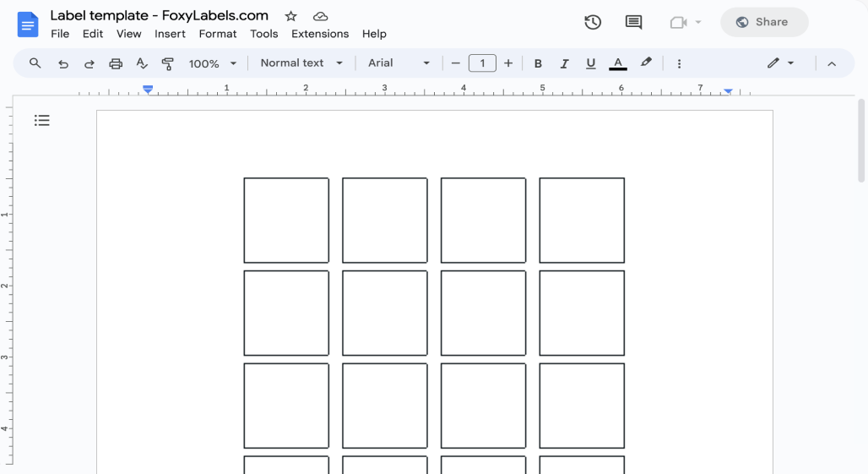Viewport: 868px width, 474px height.
Task: Click the first label cell in top row
Action: click(286, 221)
